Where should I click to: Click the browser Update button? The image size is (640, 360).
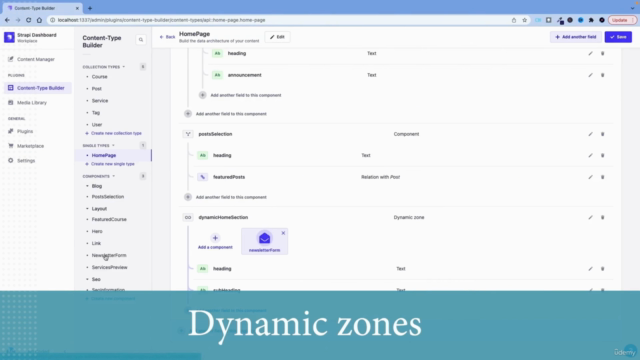click(622, 20)
